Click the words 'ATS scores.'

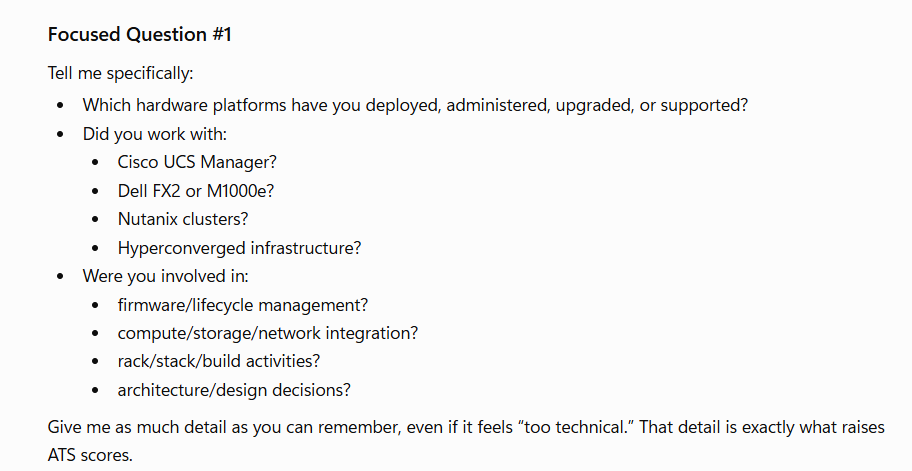pyautogui.click(x=90, y=455)
